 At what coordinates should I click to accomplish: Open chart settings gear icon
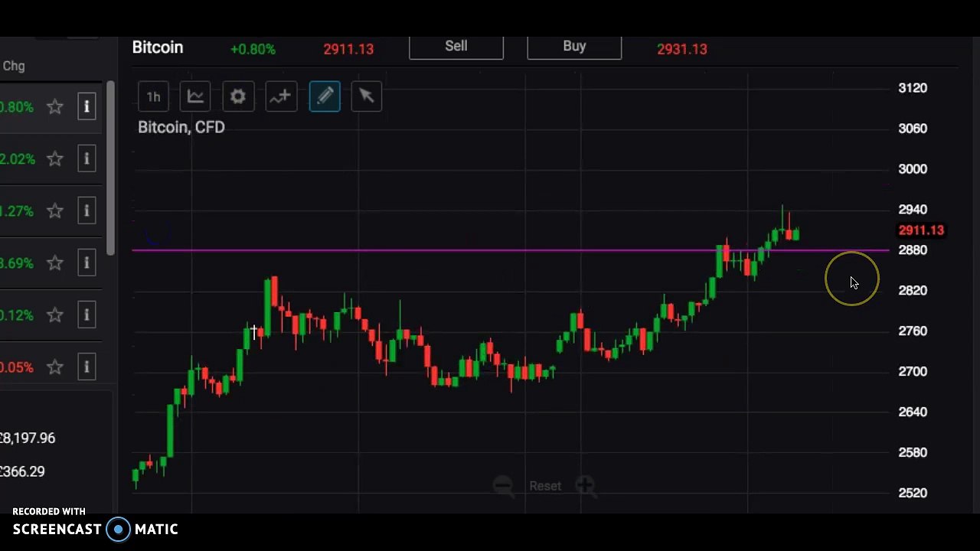pyautogui.click(x=238, y=96)
